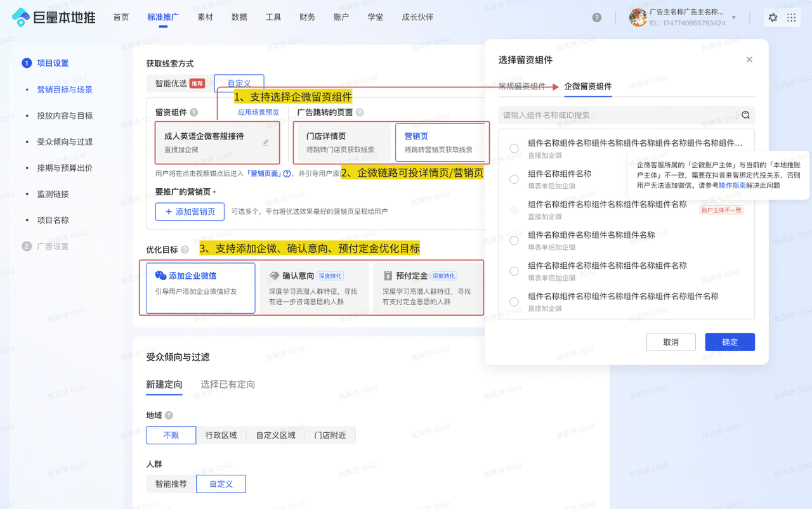Click the edit pencil on 成人英语企微客服接待 card
The width and height of the screenshot is (812, 509).
coord(266,143)
